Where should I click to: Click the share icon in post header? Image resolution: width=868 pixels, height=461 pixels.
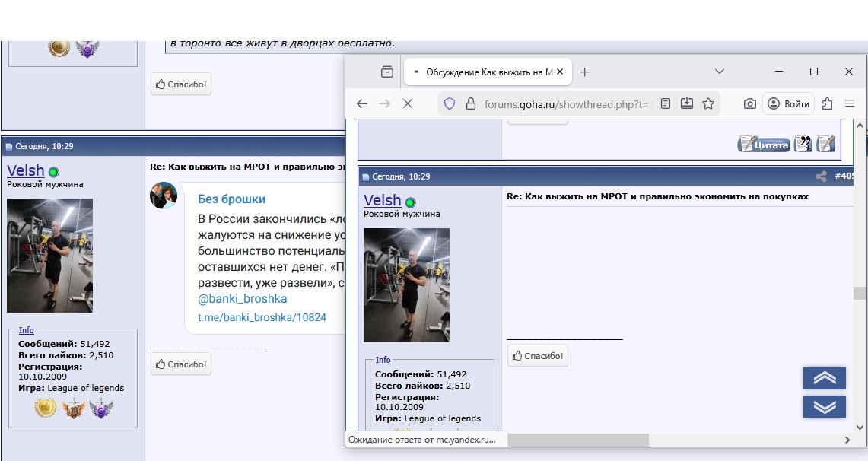(x=821, y=176)
